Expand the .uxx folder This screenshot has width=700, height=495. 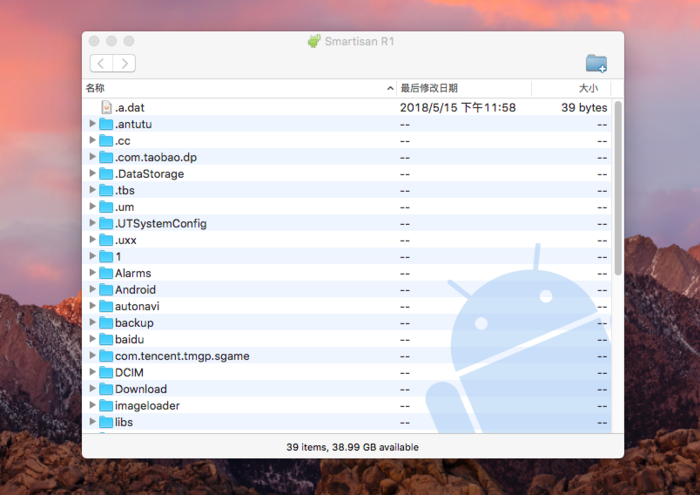tap(92, 239)
